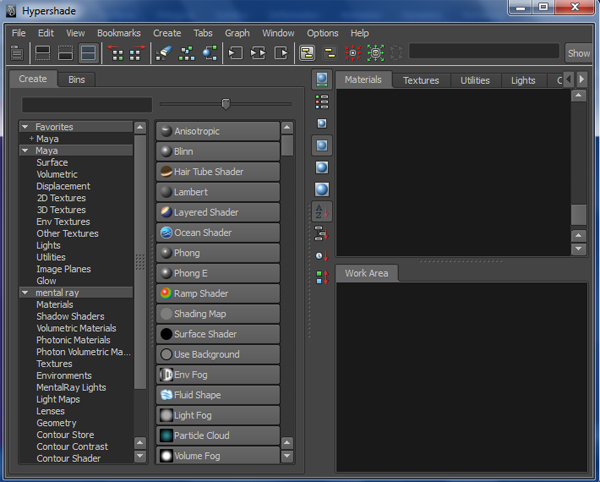This screenshot has width=600, height=482.
Task: Click Materials panel scrollbar up arrow
Action: (x=579, y=95)
